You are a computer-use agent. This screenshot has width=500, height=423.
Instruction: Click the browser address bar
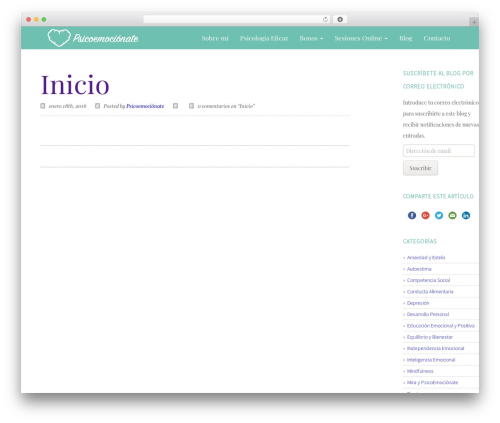point(237,19)
